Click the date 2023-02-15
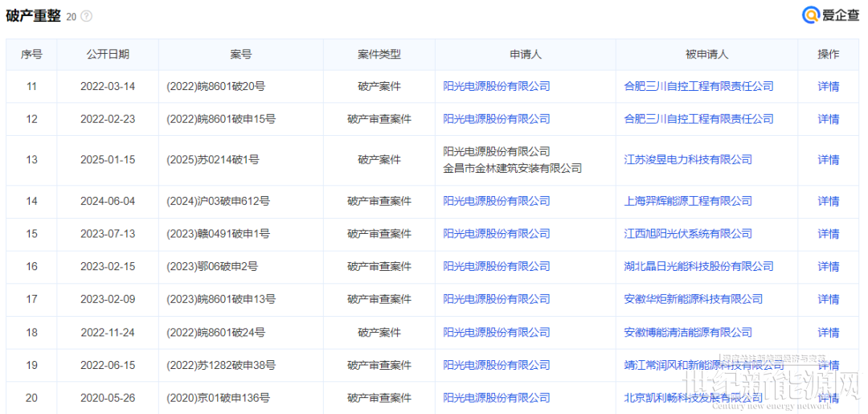Screen dimensions: 868x414 point(108,267)
